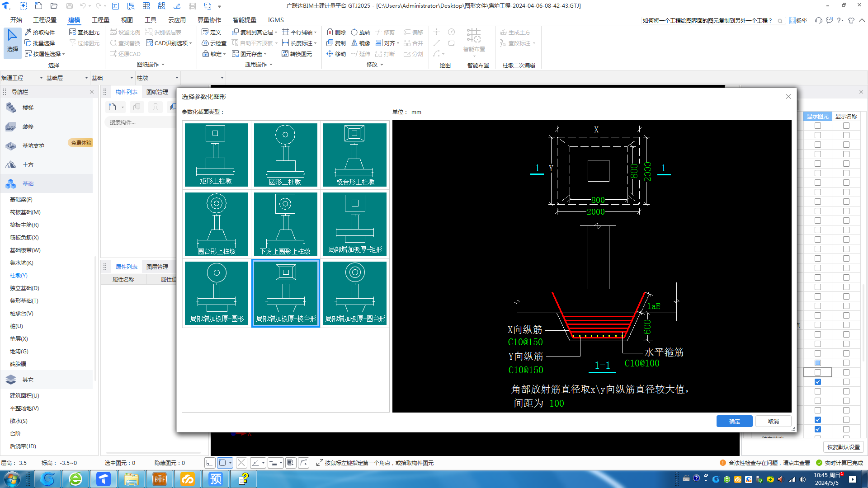Expand the 按属性选择 dropdown
868x488 pixels.
click(64, 54)
